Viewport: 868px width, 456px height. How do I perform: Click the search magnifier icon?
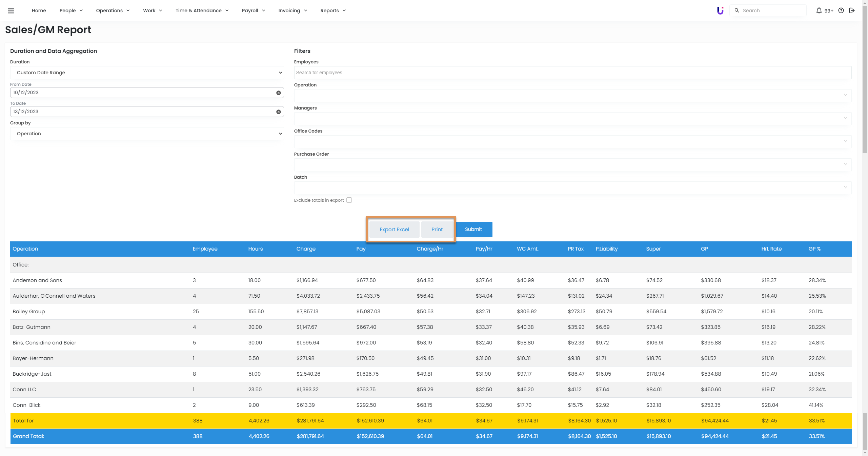coord(737,11)
